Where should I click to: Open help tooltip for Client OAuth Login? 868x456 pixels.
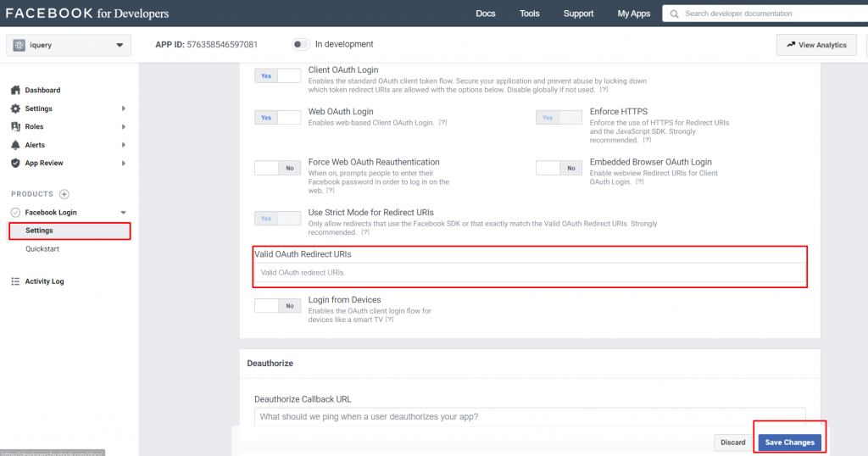(604, 90)
